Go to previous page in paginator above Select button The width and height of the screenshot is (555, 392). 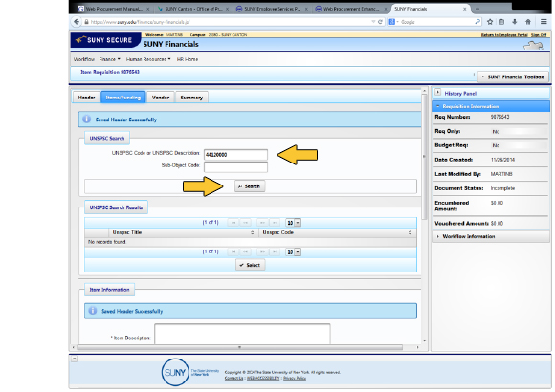click(x=245, y=251)
